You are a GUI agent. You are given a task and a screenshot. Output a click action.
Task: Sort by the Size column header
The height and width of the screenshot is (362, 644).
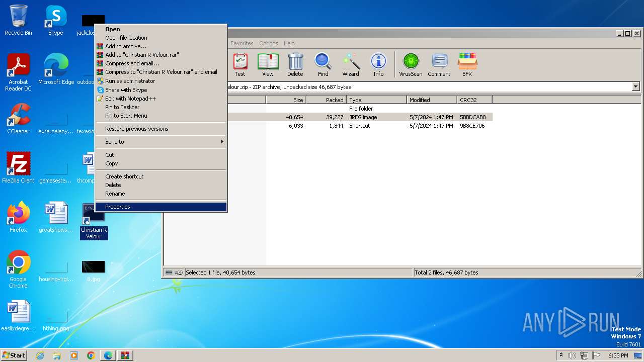(x=286, y=100)
